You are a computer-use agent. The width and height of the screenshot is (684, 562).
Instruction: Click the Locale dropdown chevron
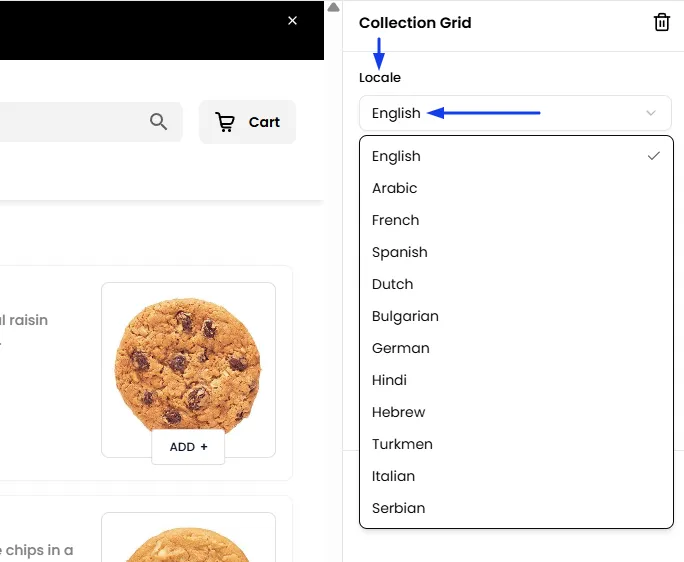point(651,113)
